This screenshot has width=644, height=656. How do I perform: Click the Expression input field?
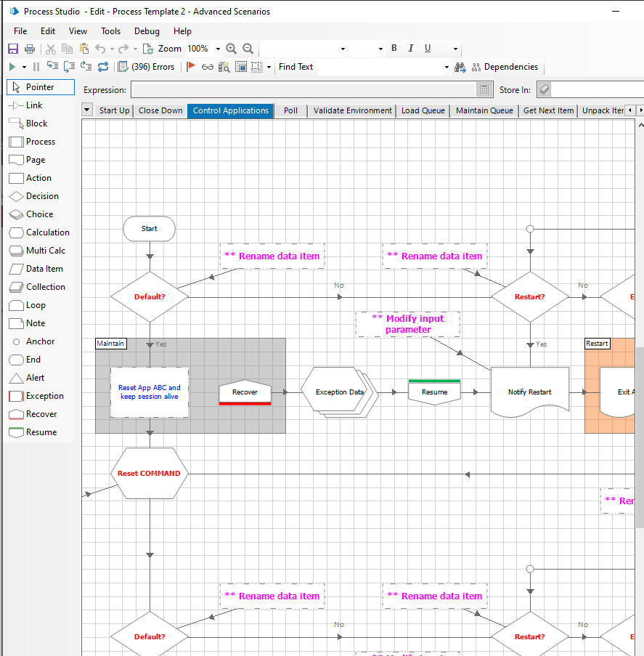(x=303, y=90)
